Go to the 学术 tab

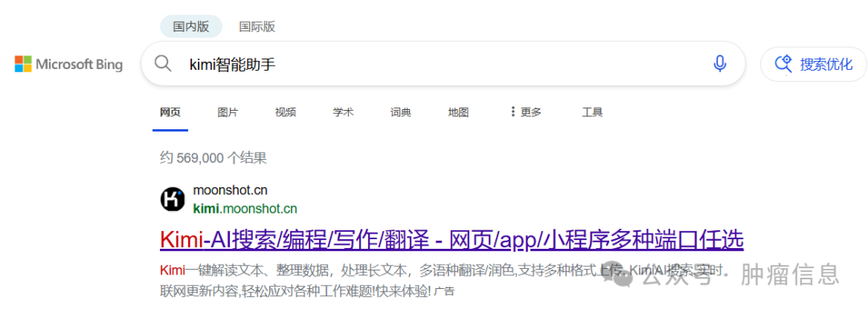[342, 112]
